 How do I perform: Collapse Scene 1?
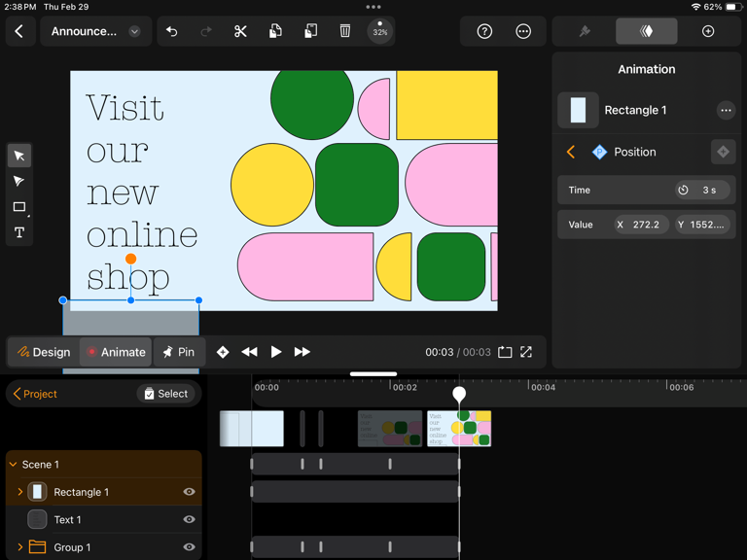(14, 465)
